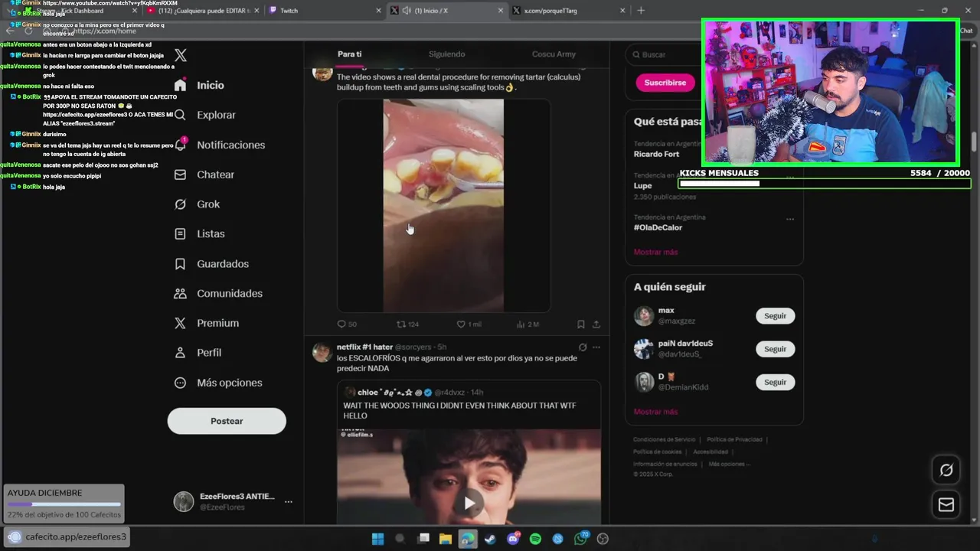Follow user DemianKidd
This screenshot has height=551, width=980.
775,382
